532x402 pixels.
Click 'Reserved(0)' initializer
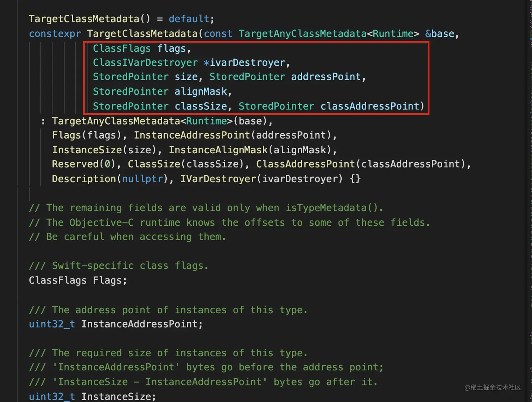tap(84, 164)
